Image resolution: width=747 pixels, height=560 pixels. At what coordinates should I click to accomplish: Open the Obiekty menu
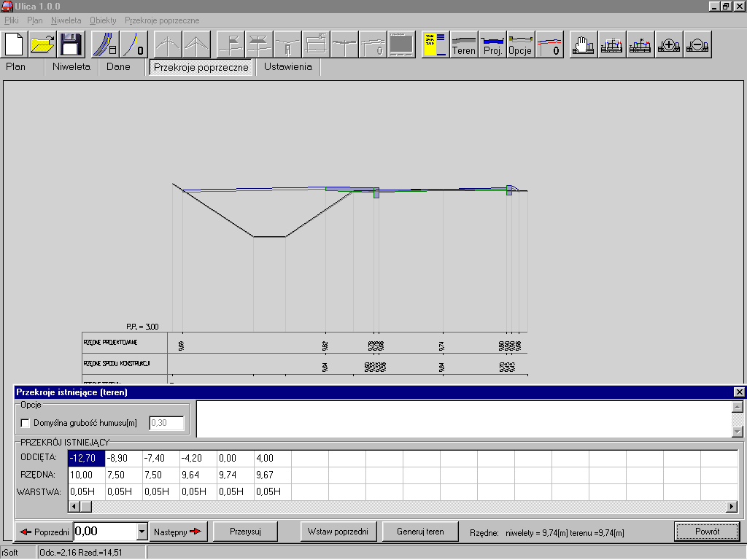(x=103, y=20)
